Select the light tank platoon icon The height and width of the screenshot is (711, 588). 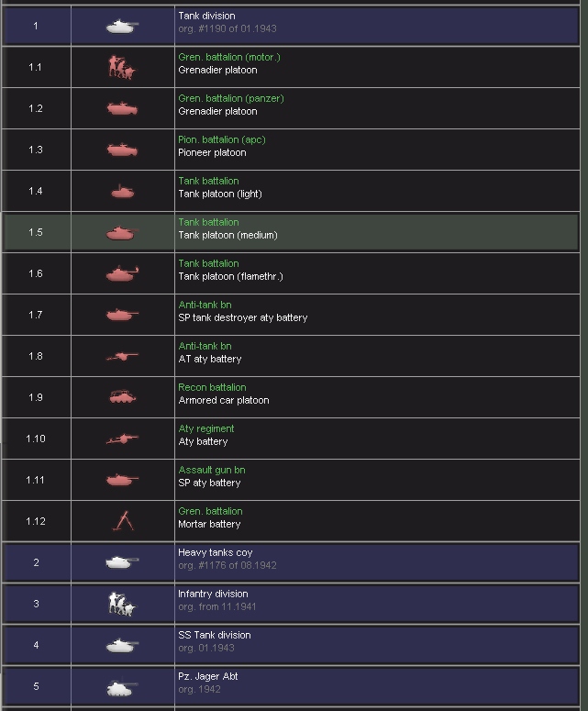122,192
